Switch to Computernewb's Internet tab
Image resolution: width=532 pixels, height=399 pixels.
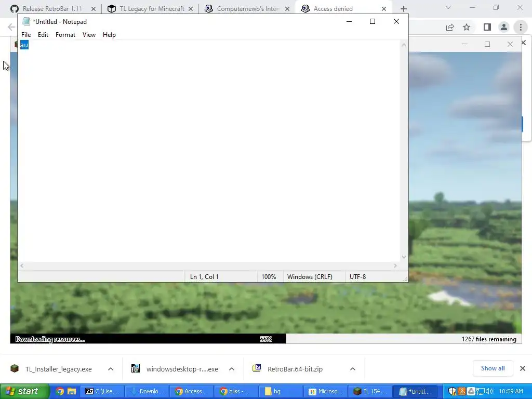point(248,9)
